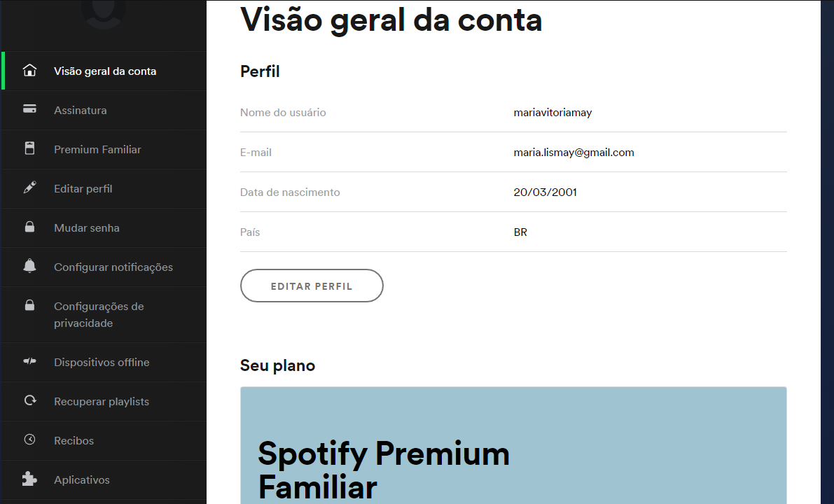
Task: Click the email address maria.lismay@gmail.com
Action: pos(574,153)
